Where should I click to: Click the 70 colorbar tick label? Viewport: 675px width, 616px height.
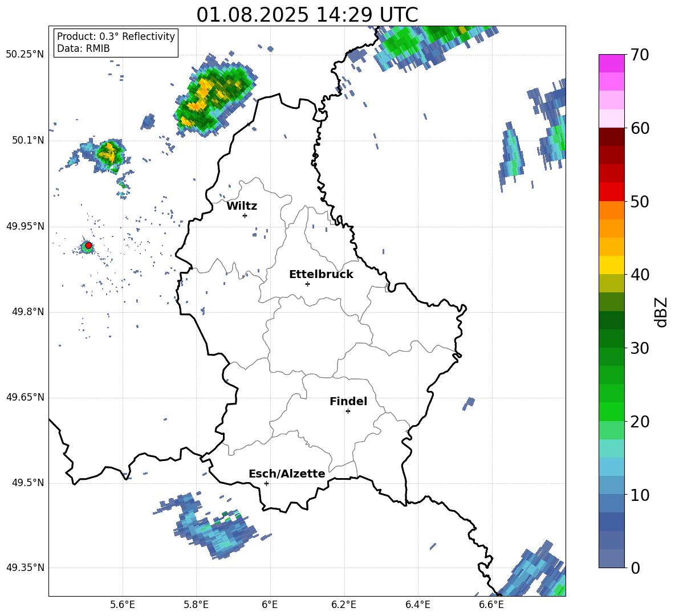640,55
